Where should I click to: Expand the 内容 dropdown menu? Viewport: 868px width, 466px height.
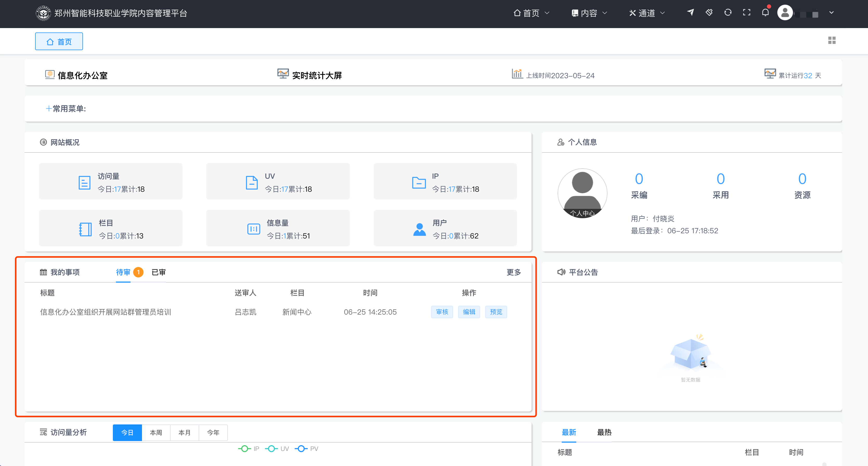[x=589, y=13]
